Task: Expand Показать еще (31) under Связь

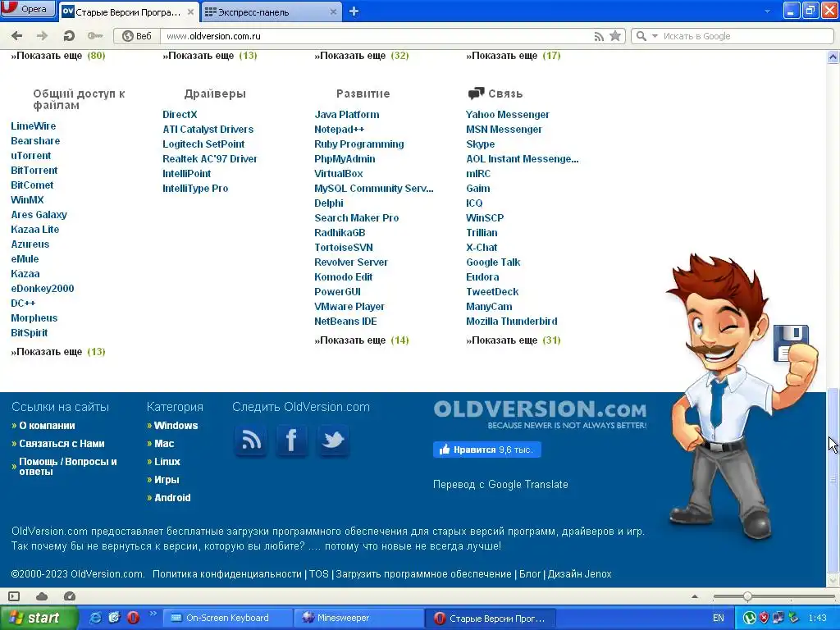Action: click(514, 340)
